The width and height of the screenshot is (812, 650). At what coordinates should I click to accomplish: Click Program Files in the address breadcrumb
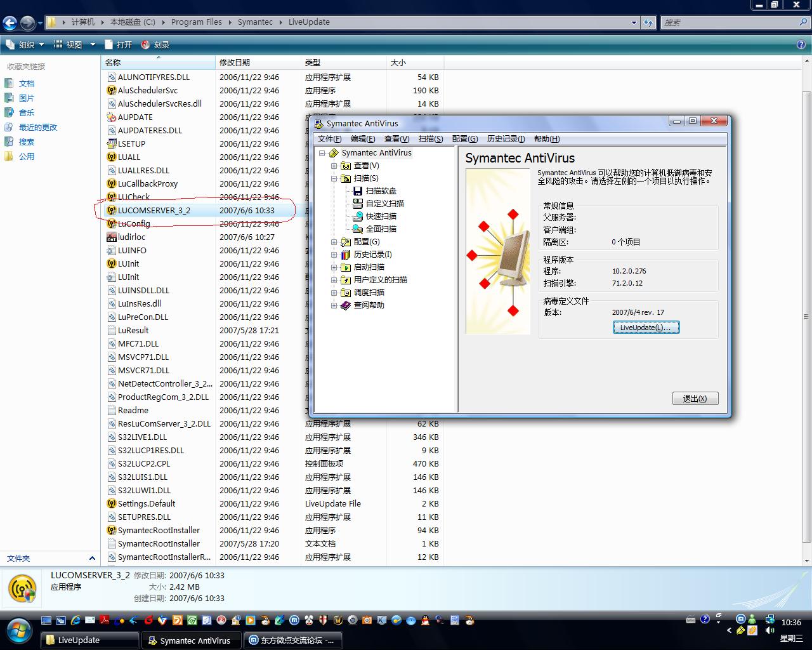click(x=197, y=22)
